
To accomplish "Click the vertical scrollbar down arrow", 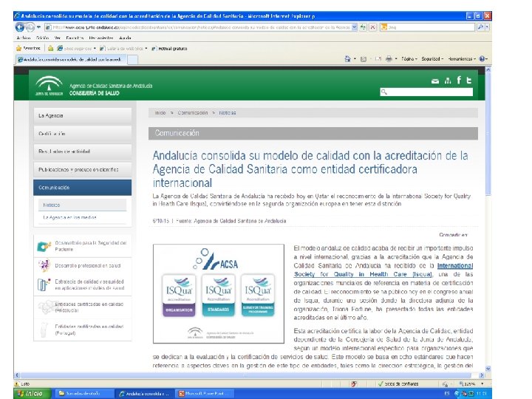I will (488, 369).
